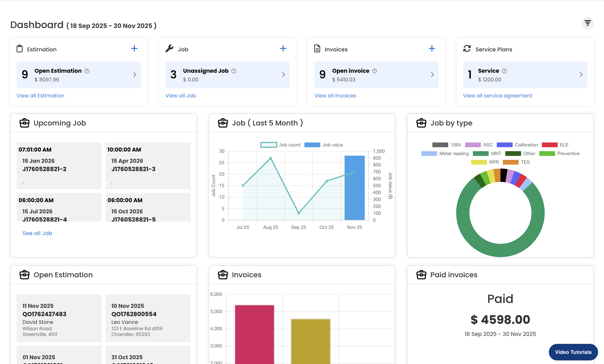Expand Open Estimation card chevron
The image size is (604, 364).
135,74
